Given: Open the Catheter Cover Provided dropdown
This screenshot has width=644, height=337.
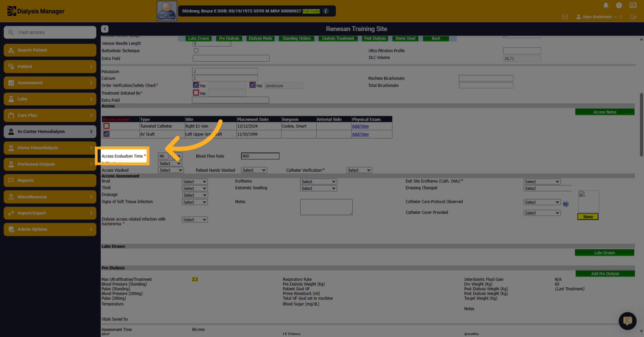Looking at the screenshot, I should coord(542,213).
